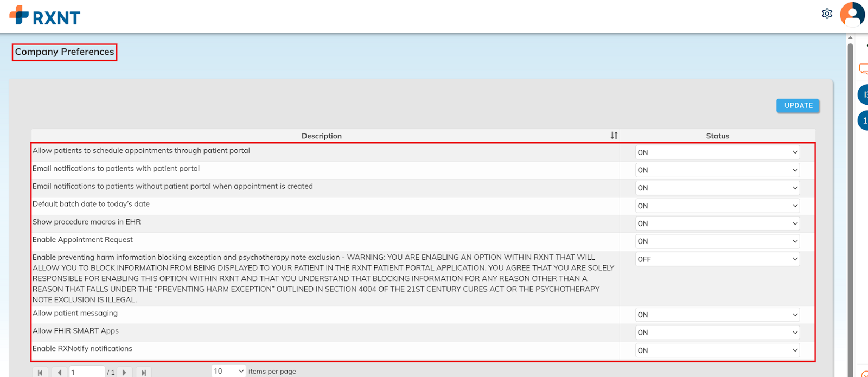Jump to the last page of results
This screenshot has width=868, height=377.
coord(143,372)
